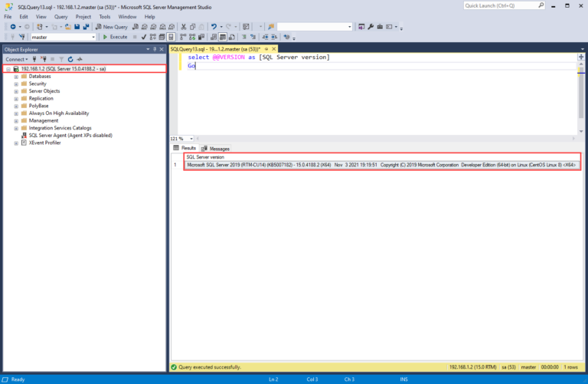588x384 pixels.
Task: Click the Parse checkmark icon beside Execute
Action: pos(143,37)
